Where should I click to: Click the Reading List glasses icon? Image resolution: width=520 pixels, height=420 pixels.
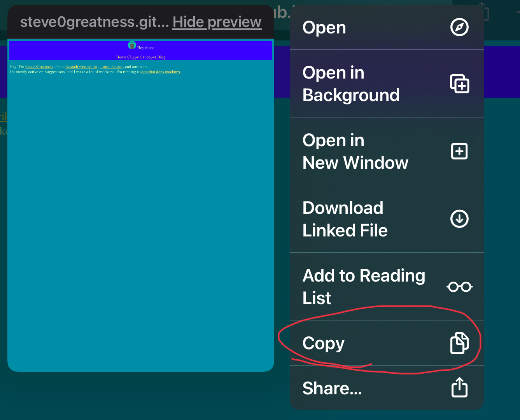(x=459, y=287)
